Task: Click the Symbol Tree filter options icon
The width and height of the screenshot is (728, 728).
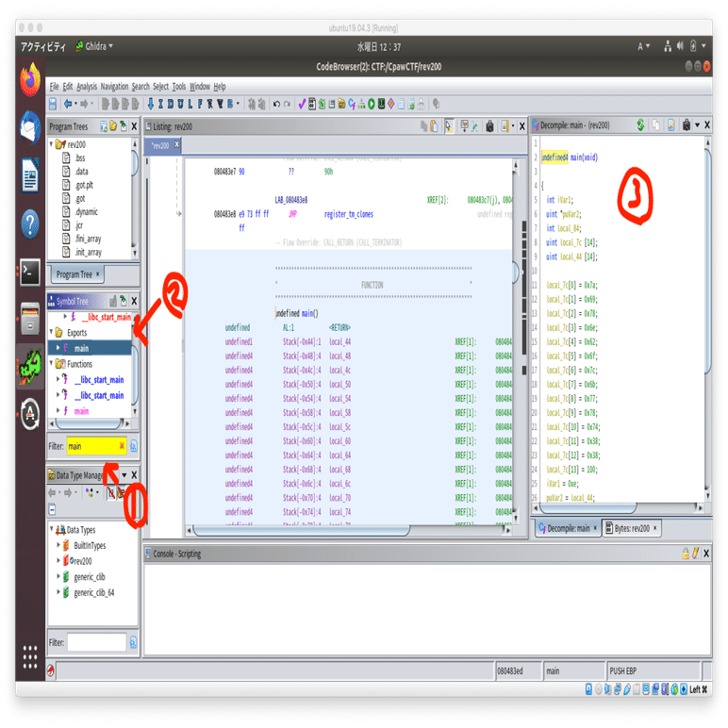Action: (134, 446)
